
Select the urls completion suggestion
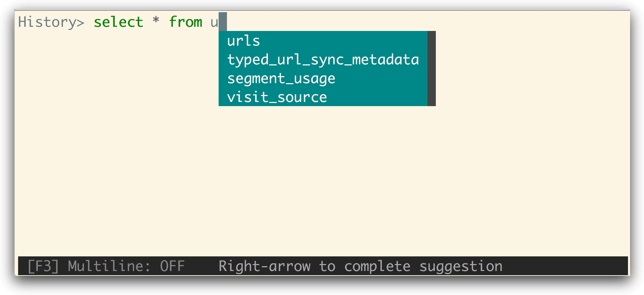[x=244, y=41]
